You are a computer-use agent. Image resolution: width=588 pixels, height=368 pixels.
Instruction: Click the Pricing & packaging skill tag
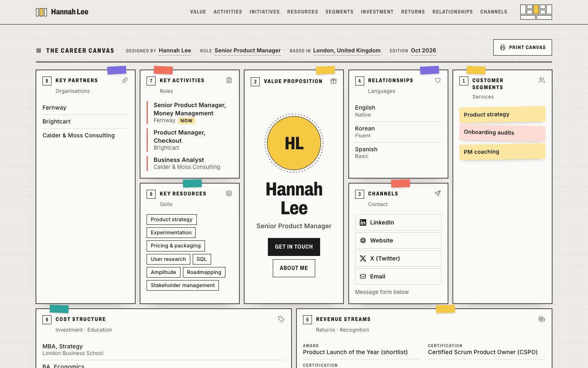pos(176,246)
